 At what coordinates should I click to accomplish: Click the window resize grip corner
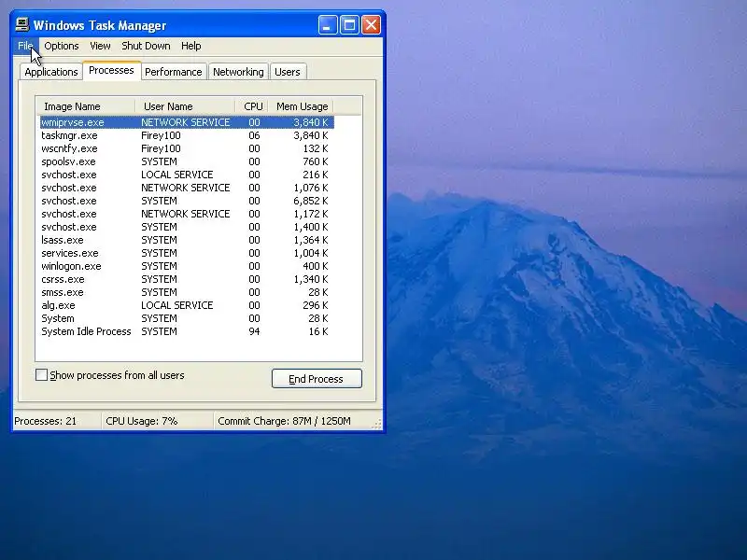click(377, 424)
